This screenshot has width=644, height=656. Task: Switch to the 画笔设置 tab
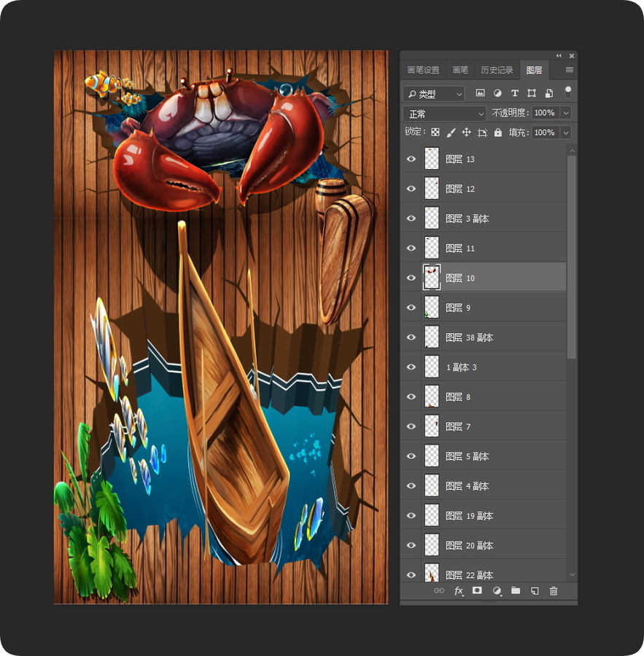423,70
